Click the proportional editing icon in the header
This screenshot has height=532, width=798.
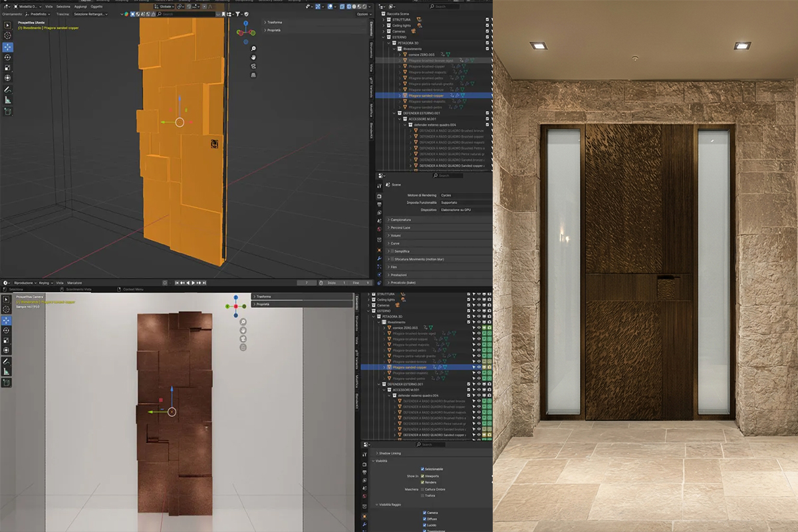[205, 5]
